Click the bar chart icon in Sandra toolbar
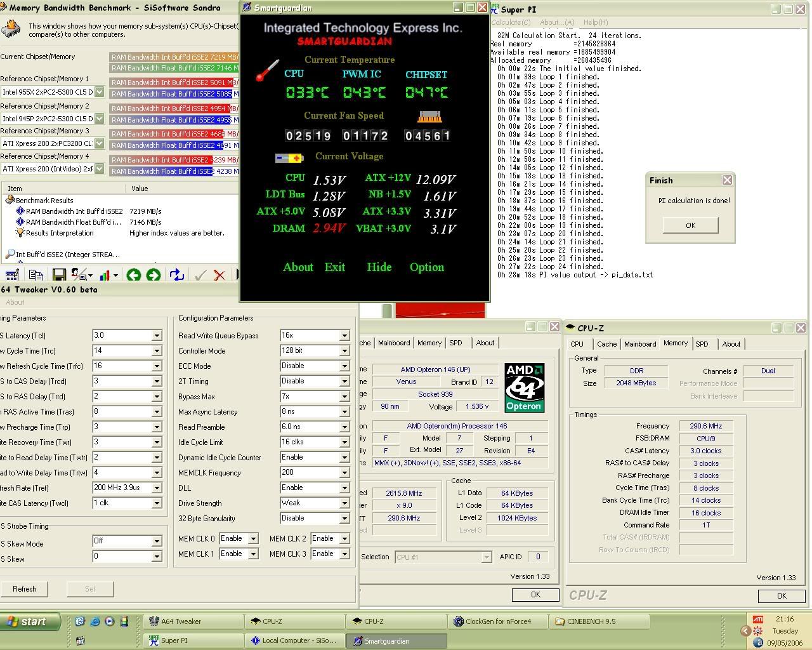The image size is (812, 650). pos(105,275)
